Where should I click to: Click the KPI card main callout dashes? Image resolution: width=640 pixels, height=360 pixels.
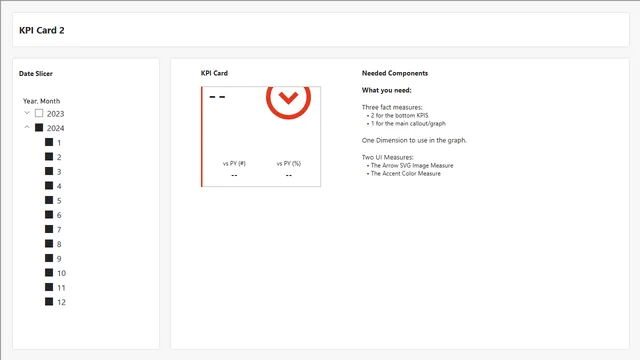[217, 97]
